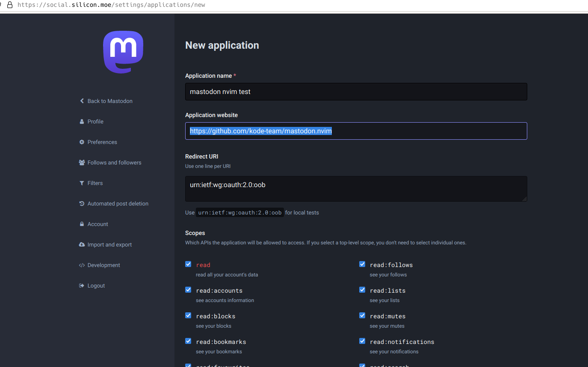Click the gear icon next to Preferences
This screenshot has width=588, height=367.
(82, 142)
